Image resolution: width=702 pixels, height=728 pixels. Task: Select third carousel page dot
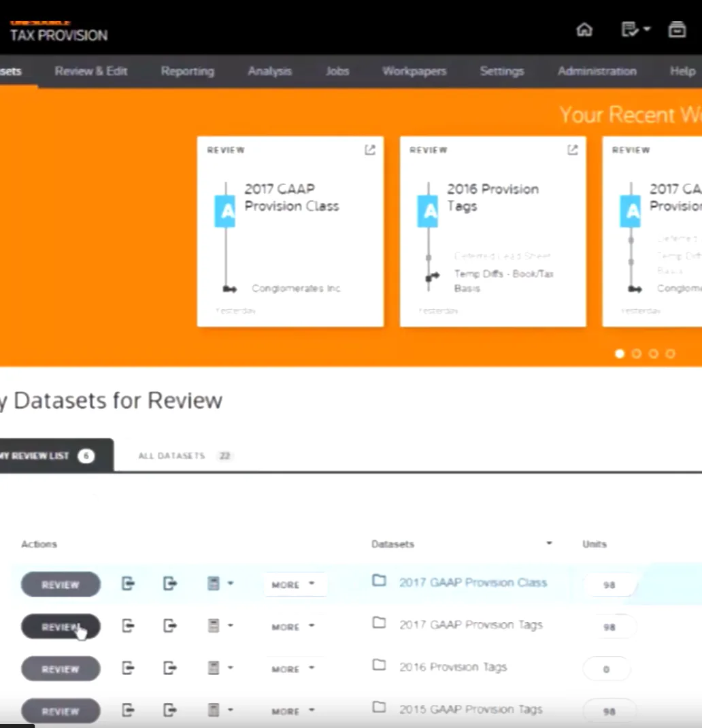(x=653, y=354)
